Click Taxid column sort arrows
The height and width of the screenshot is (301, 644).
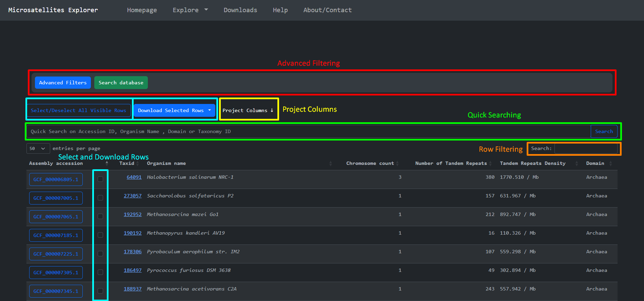[137, 164]
